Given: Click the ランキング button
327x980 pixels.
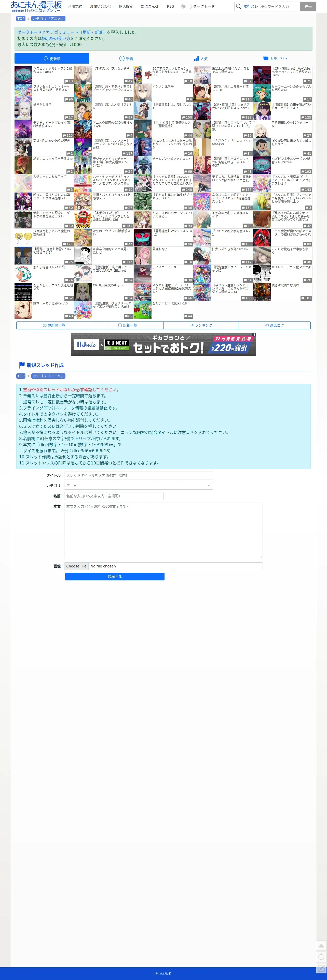Looking at the screenshot, I should click(201, 325).
